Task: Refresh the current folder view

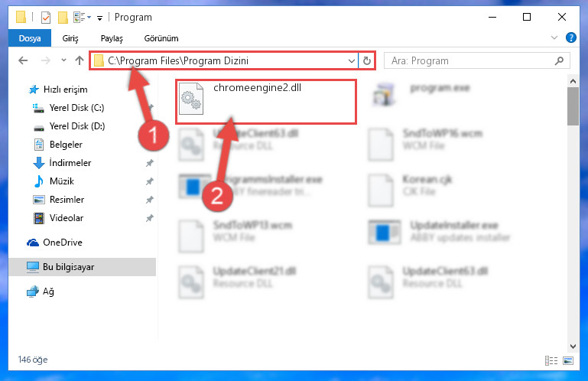Action: click(367, 60)
